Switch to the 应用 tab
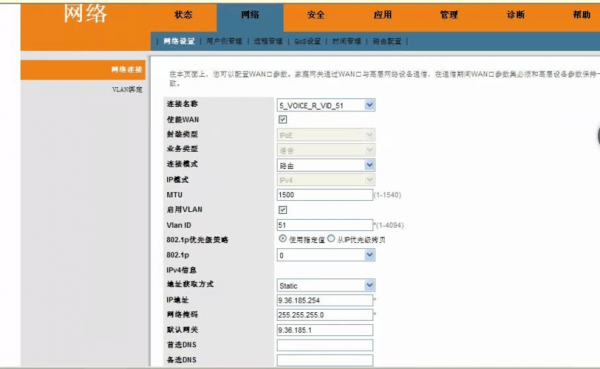Viewport: 600px width, 369px height. click(383, 15)
